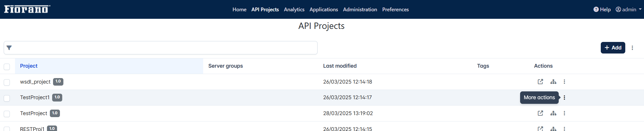Click the filter funnel icon

tap(9, 48)
